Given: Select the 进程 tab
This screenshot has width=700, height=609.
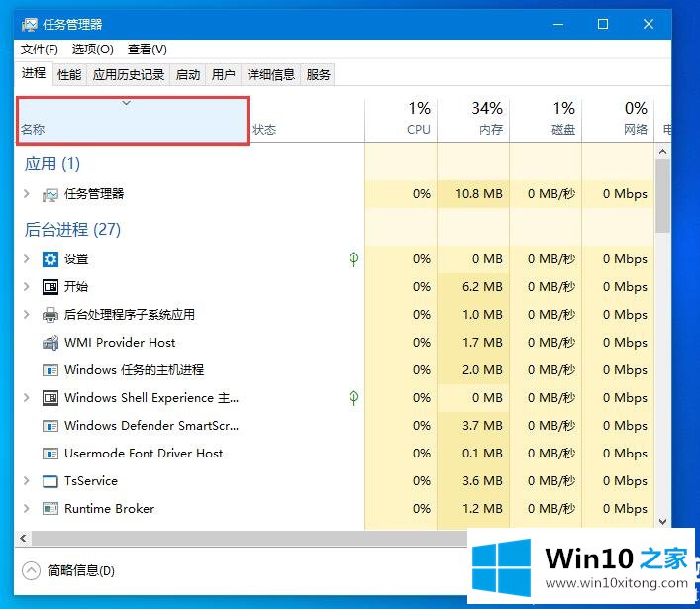Looking at the screenshot, I should point(34,73).
